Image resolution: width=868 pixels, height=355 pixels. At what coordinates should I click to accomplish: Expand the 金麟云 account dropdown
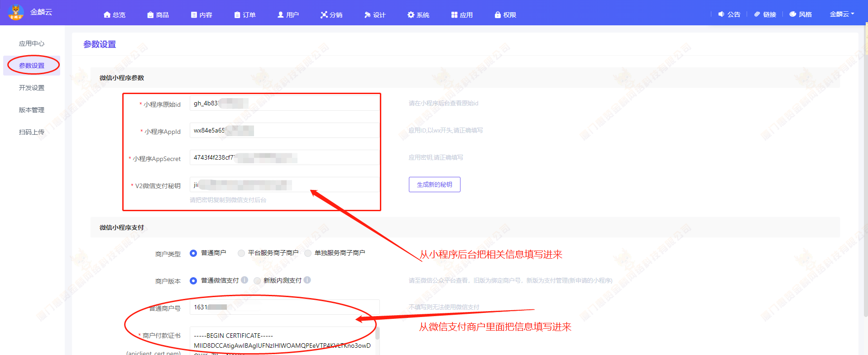click(x=842, y=14)
